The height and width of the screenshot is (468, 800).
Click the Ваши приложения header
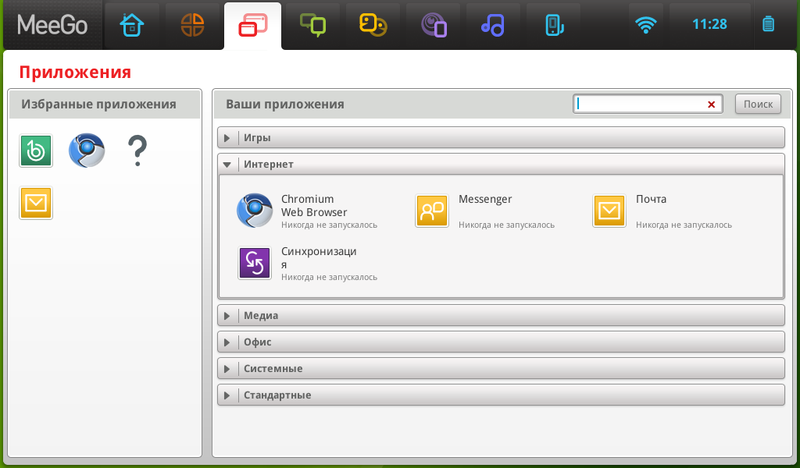pyautogui.click(x=285, y=104)
